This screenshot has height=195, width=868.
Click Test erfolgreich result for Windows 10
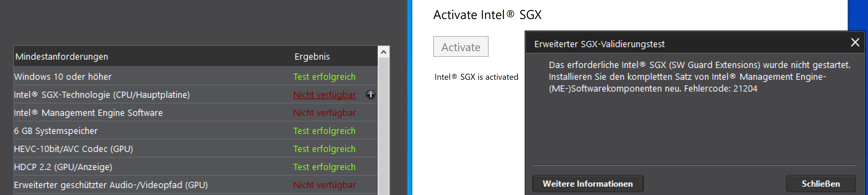[324, 77]
